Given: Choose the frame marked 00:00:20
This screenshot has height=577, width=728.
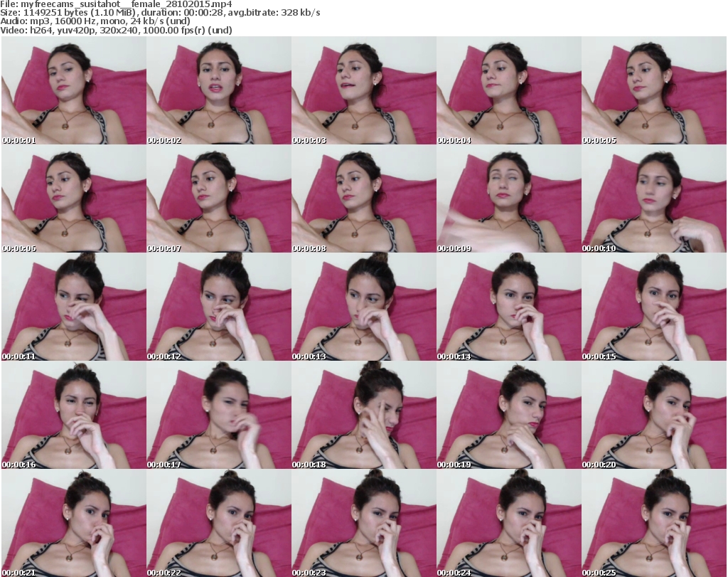Looking at the screenshot, I should click(x=654, y=415).
